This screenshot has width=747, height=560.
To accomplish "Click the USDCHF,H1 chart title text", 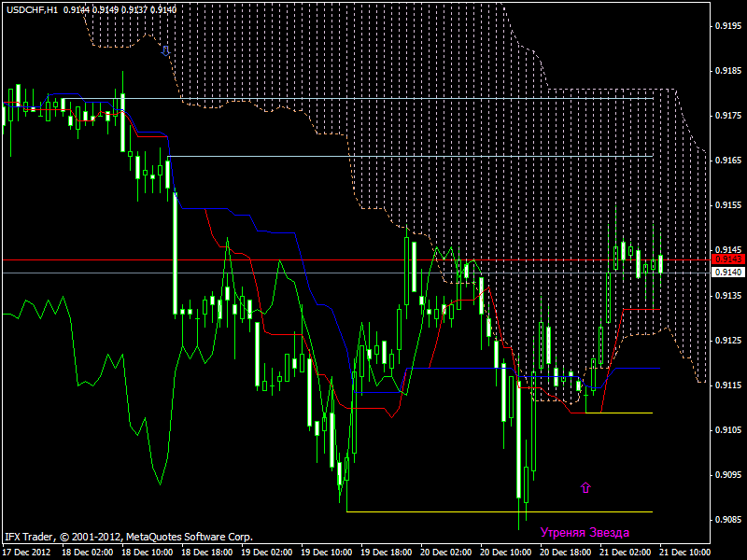I will [30, 8].
